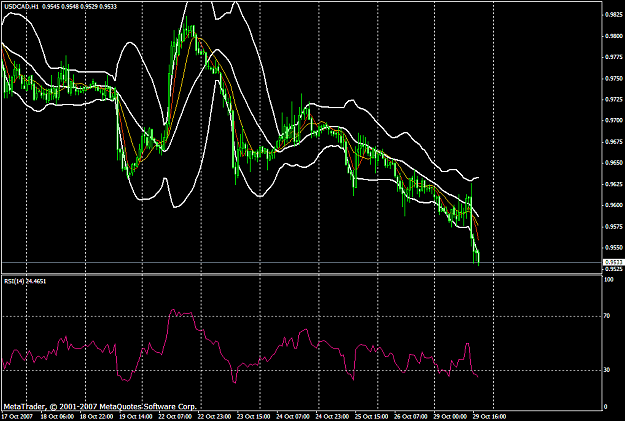Click the 0.9550 price axis label
Viewport: 625px width, 421px height.
[x=614, y=248]
